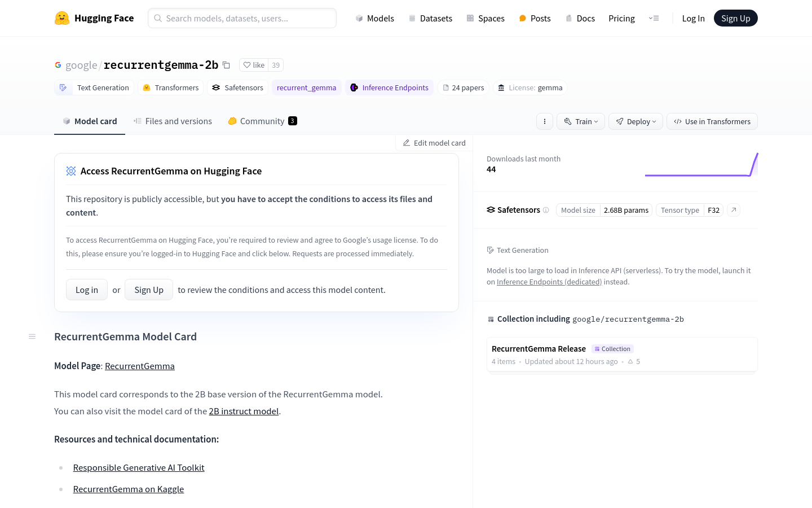The width and height of the screenshot is (812, 508).
Task: Open Docs in the top navigation
Action: pos(580,18)
